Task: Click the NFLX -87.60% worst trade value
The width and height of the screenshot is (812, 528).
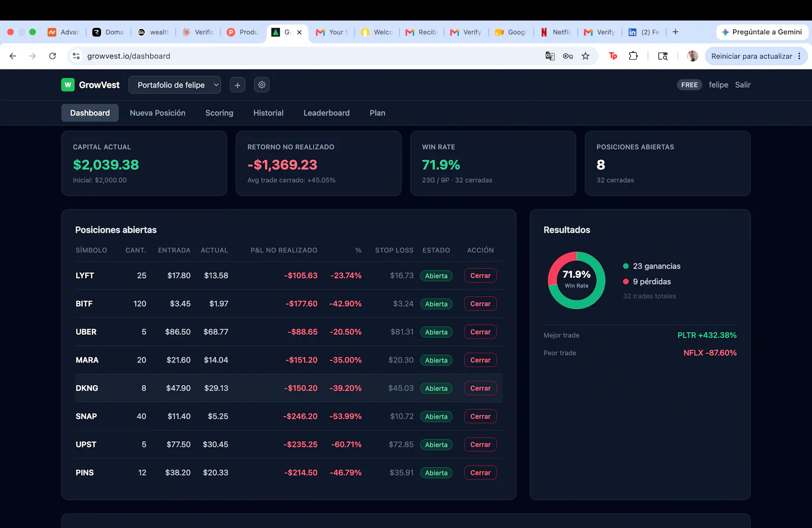Action: tap(710, 353)
